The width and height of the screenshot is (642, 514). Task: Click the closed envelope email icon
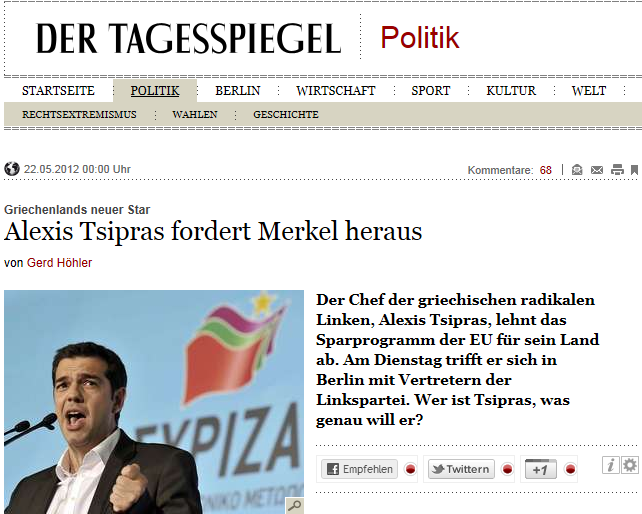[597, 170]
